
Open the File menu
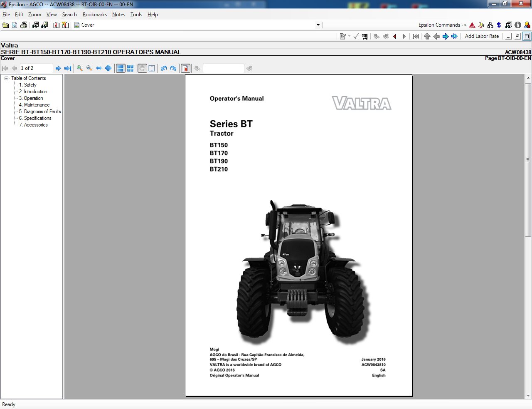pyautogui.click(x=6, y=15)
